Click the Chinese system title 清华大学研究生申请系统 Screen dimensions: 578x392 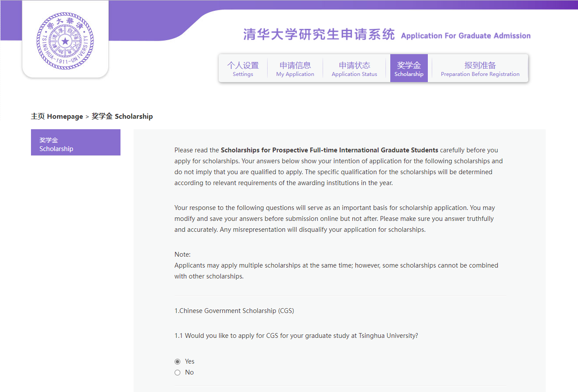point(319,34)
